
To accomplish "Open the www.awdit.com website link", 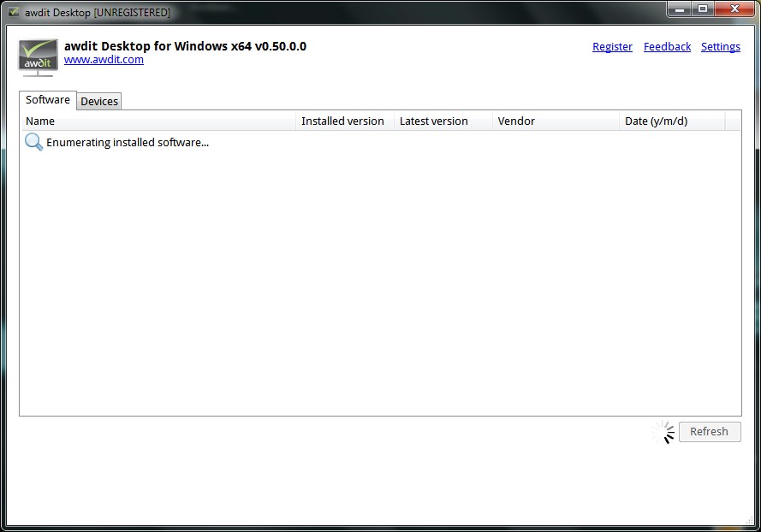I will [104, 60].
